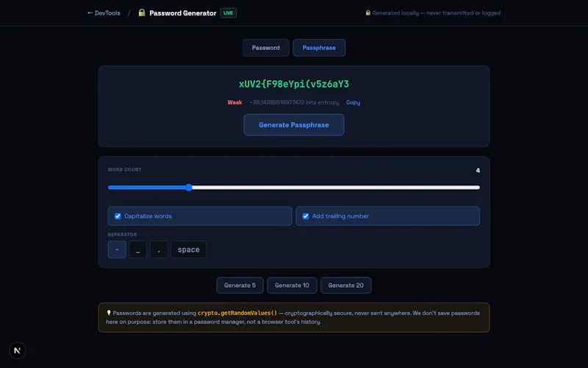Image resolution: width=588 pixels, height=368 pixels.
Task: Click the lock icon beside 'Generated locally'
Action: (368, 13)
